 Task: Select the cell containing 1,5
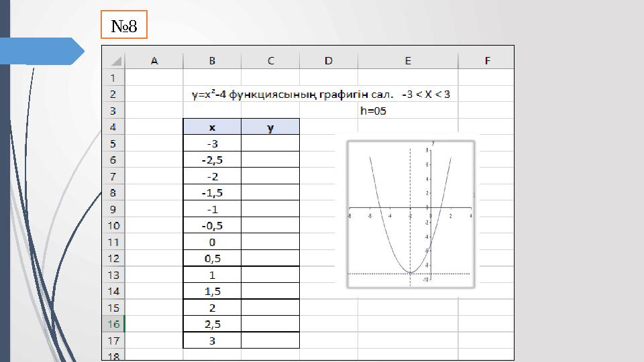click(x=212, y=291)
